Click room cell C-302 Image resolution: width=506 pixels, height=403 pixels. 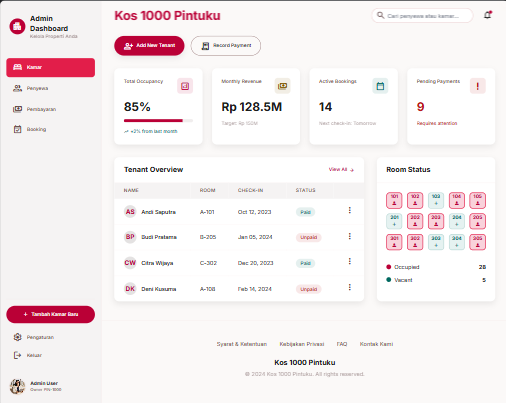208,263
